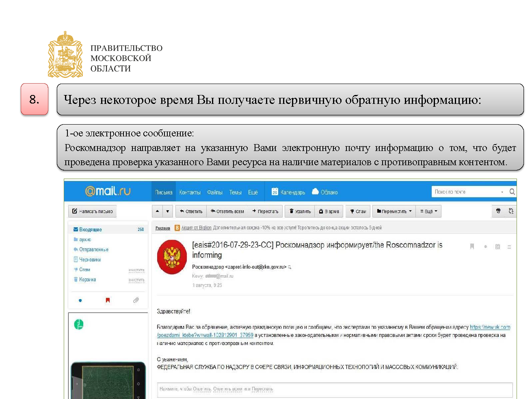The height and width of the screenshot is (399, 532).
Task: Click the quick reply field
Action: [335, 390]
